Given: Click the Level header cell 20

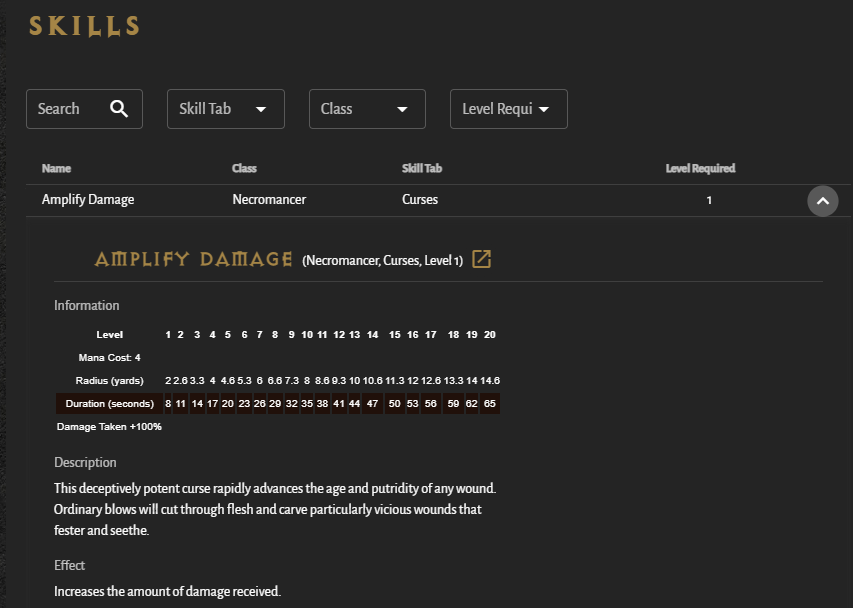Looking at the screenshot, I should (490, 334).
